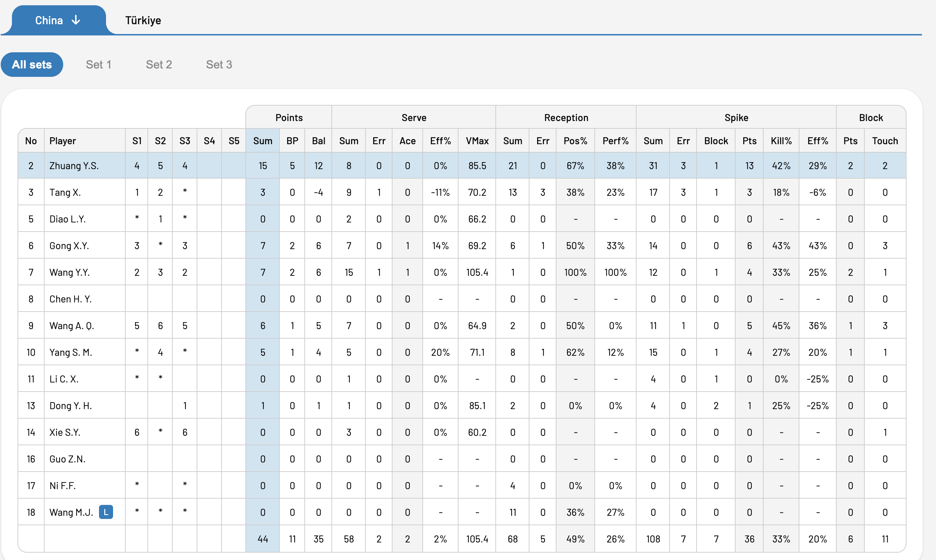
Task: Switch to the Türkiye team tab
Action: [143, 20]
